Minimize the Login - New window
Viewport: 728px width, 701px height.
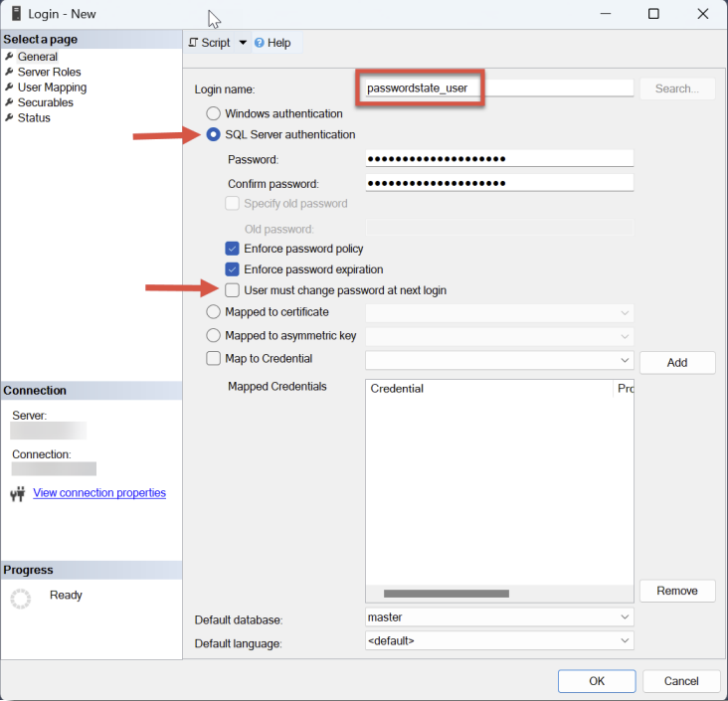pyautogui.click(x=606, y=14)
